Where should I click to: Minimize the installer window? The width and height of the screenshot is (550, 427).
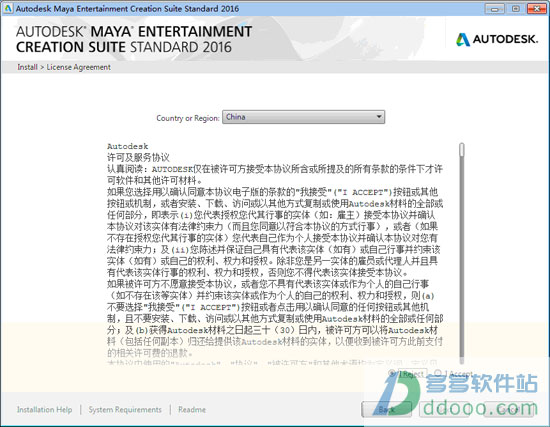pyautogui.click(x=495, y=9)
